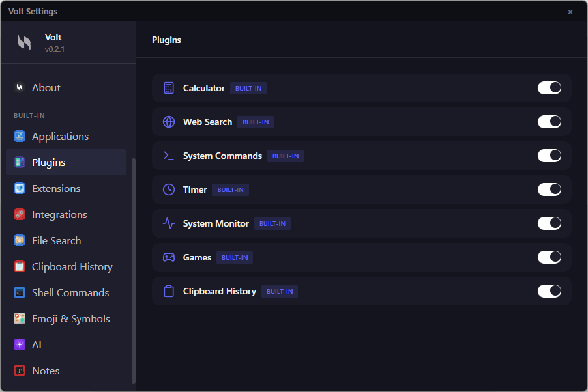Turn off the Web Search toggle
Viewport: 588px width, 392px height.
point(550,122)
